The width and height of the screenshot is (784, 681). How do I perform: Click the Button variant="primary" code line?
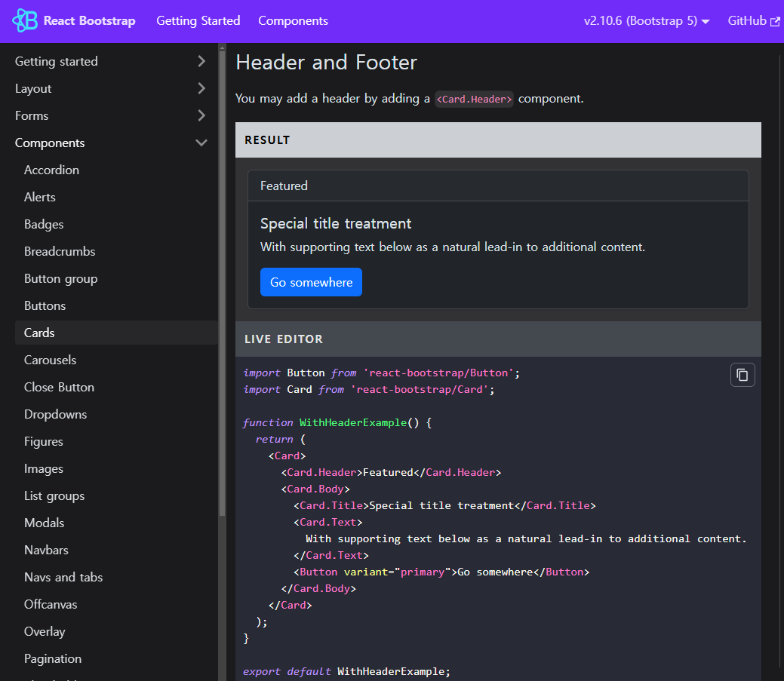click(x=441, y=572)
